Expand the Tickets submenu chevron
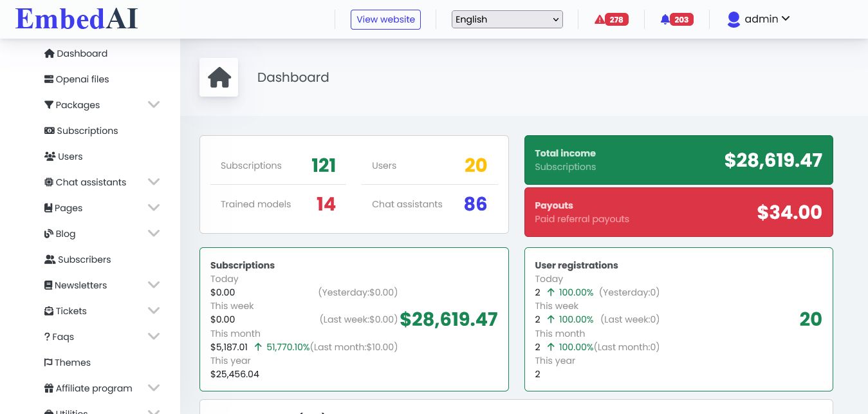868x414 pixels. (153, 310)
